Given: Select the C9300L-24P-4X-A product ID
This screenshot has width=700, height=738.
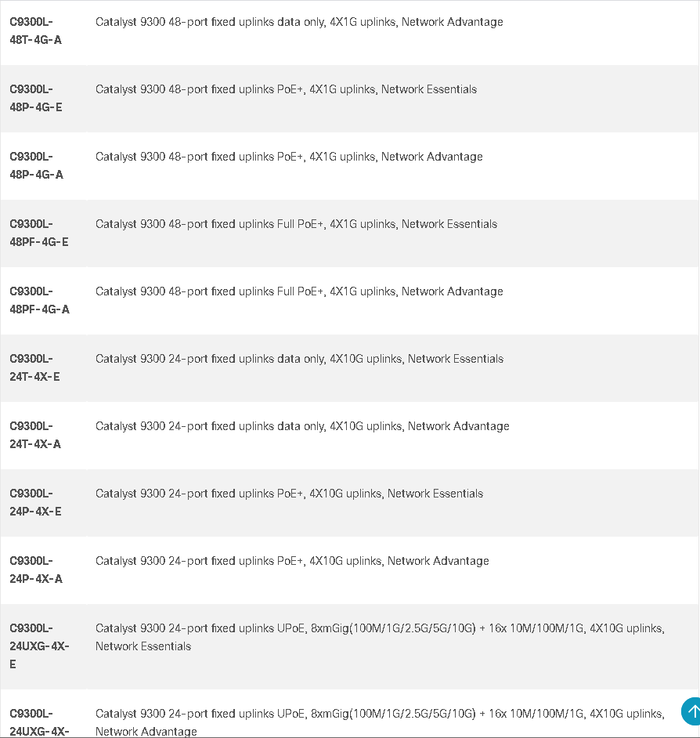Looking at the screenshot, I should [x=36, y=570].
